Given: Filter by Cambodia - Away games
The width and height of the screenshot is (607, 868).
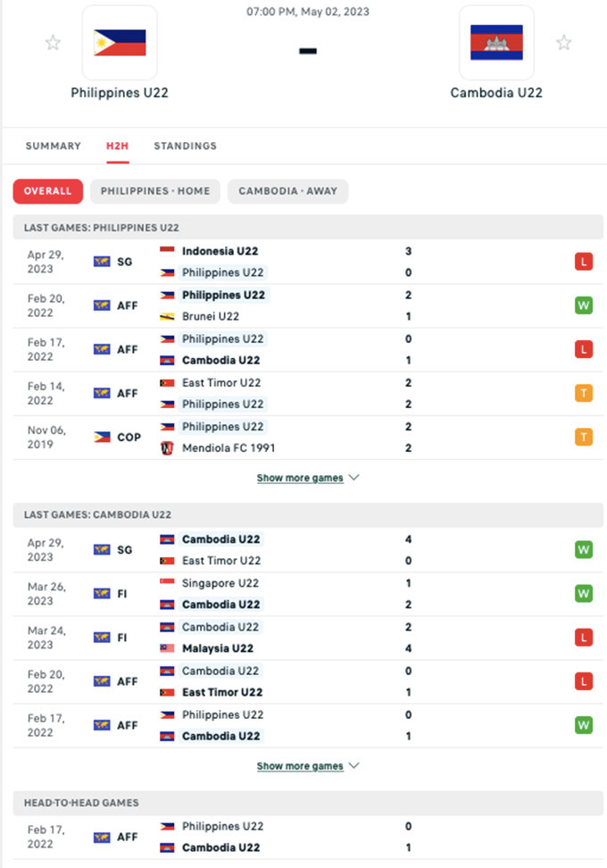Looking at the screenshot, I should [287, 191].
